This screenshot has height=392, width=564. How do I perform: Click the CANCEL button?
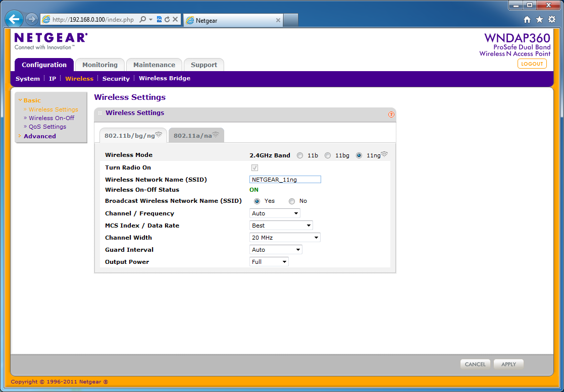click(475, 364)
